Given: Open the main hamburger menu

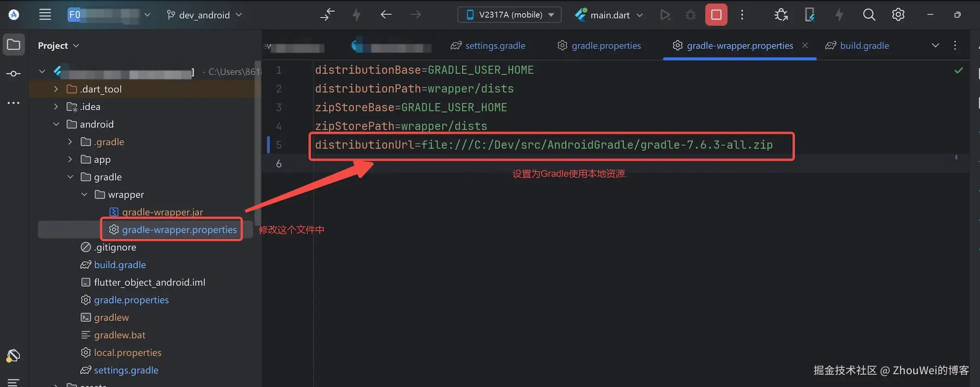Looking at the screenshot, I should (45, 15).
